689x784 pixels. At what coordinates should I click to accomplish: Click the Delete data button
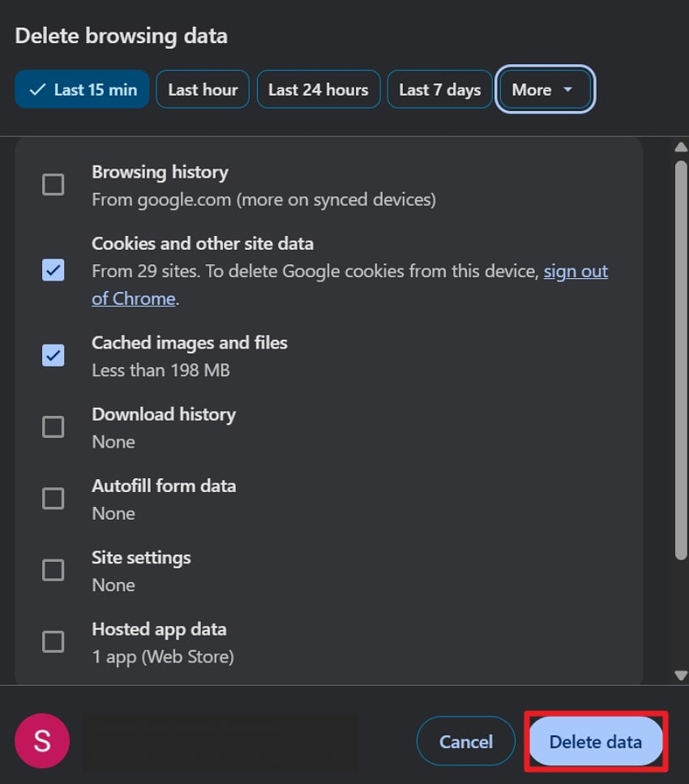point(596,740)
